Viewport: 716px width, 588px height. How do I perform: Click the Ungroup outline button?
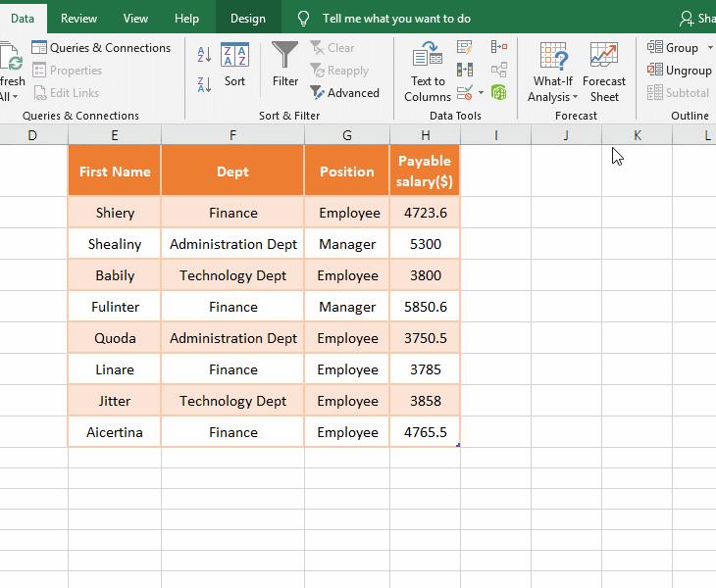point(680,71)
